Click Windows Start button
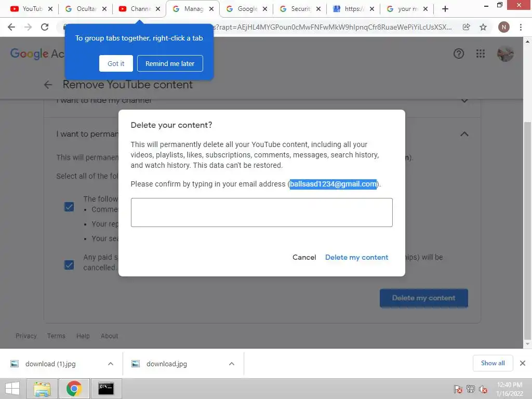 point(12,389)
